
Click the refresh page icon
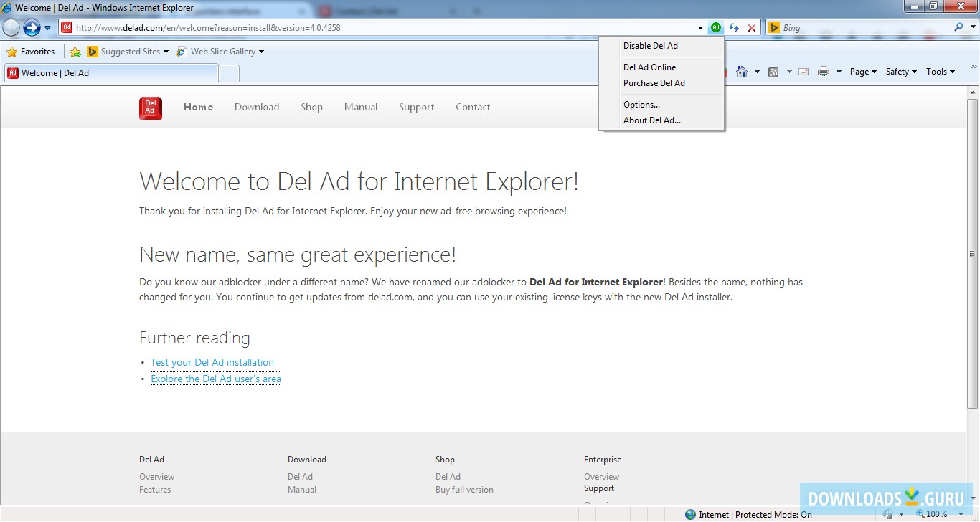[x=733, y=28]
